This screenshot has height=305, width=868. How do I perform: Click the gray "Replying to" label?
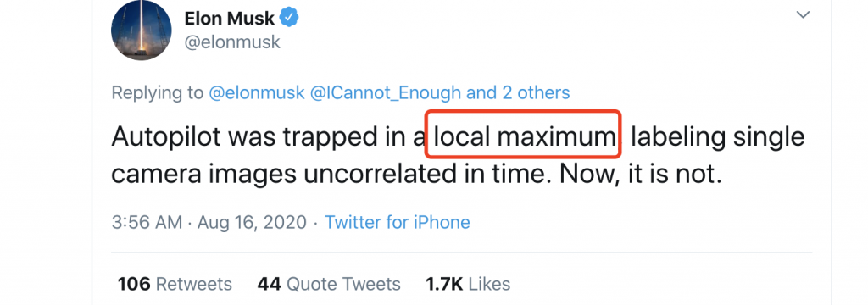tap(157, 93)
